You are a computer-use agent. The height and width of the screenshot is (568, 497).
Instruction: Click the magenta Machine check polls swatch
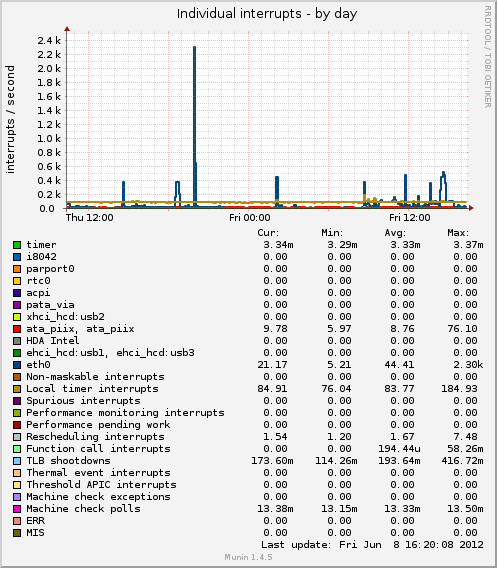17,509
